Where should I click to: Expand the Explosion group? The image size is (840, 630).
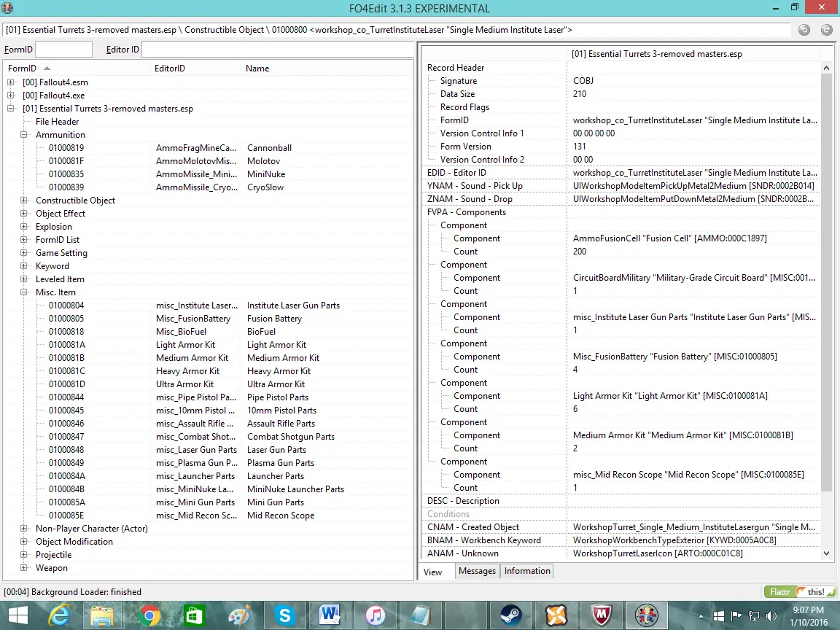coord(23,226)
